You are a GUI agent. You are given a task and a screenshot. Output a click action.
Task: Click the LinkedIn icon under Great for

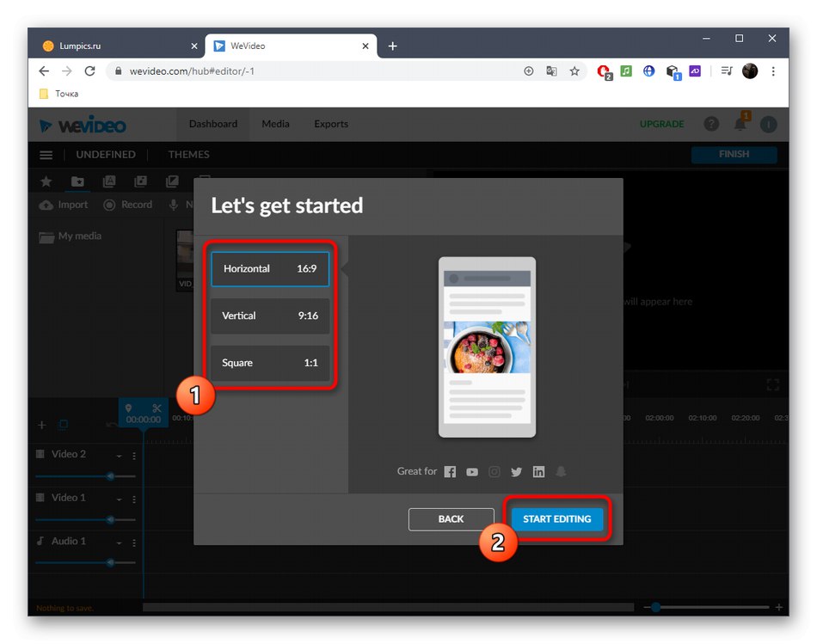(x=538, y=471)
